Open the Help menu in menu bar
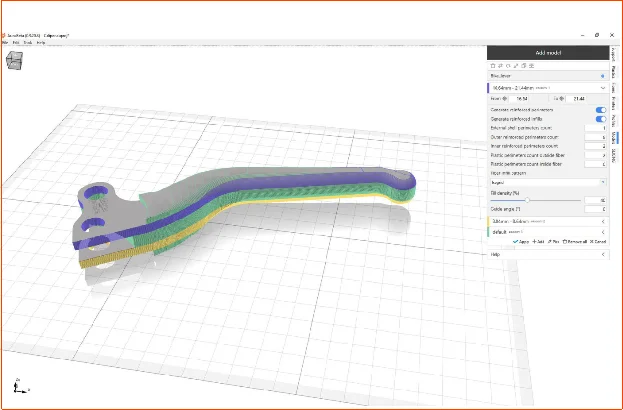The image size is (623, 410). pos(41,42)
